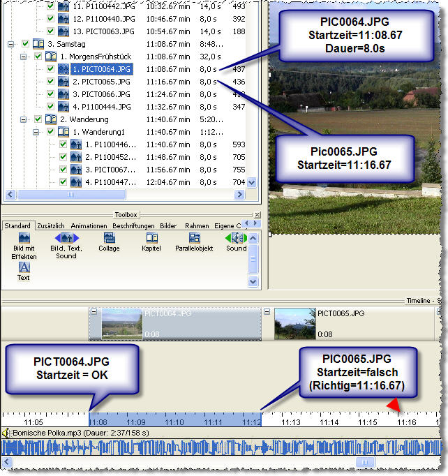The image size is (448, 476).
Task: Select the Kapitel object icon
Action: pyautogui.click(x=151, y=239)
